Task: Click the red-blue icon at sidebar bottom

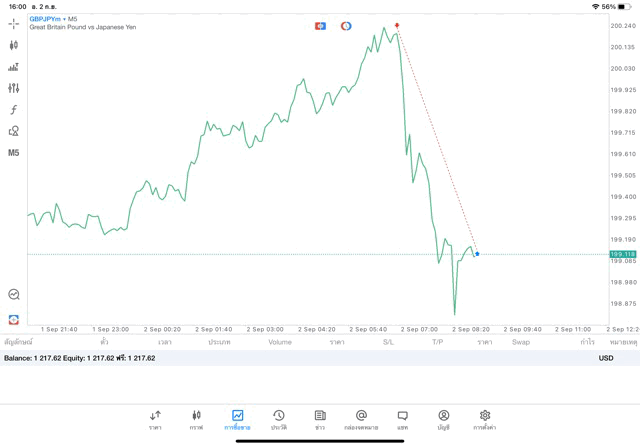Action: pyautogui.click(x=13, y=320)
